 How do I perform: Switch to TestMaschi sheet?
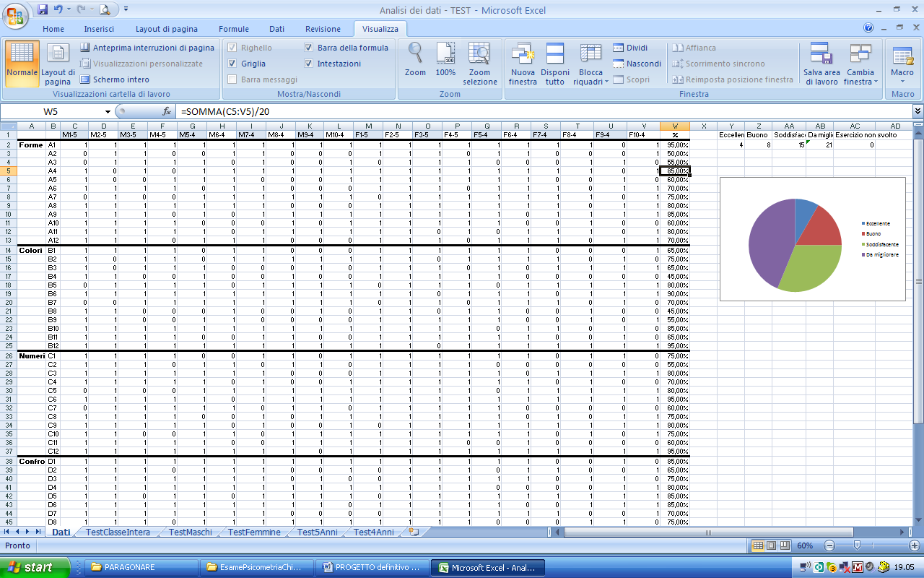click(x=191, y=532)
